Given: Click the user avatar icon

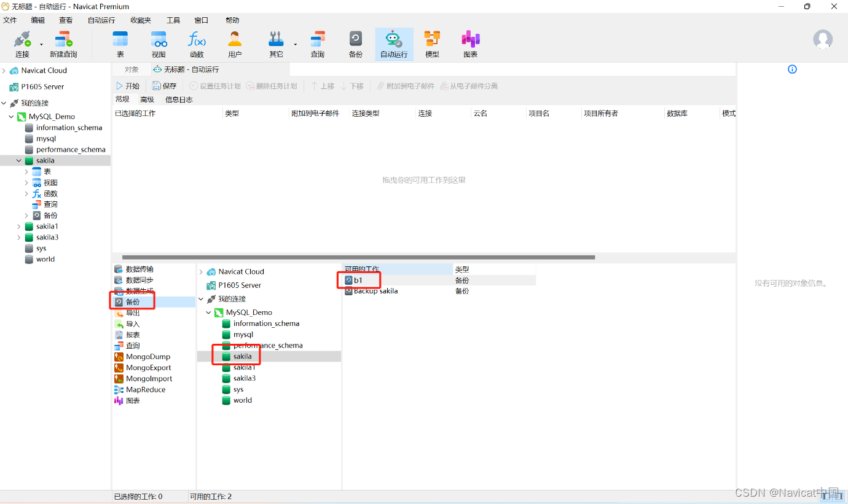Looking at the screenshot, I should tap(823, 39).
